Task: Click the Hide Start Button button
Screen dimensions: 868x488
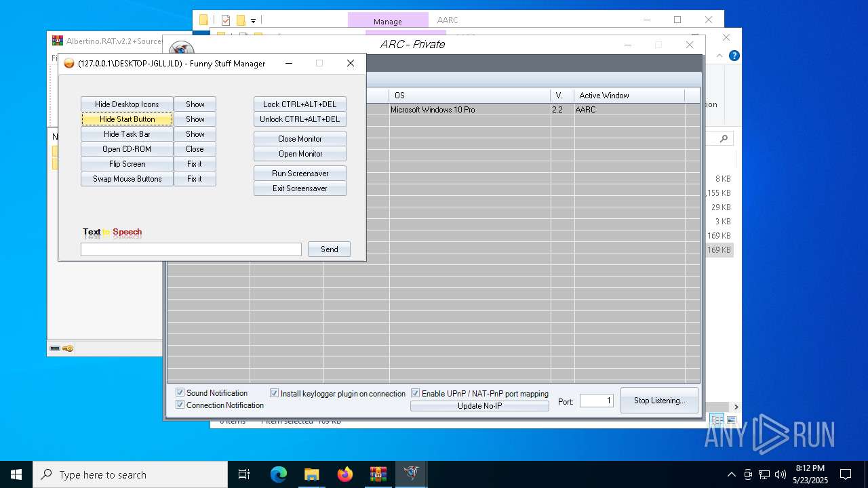Action: coord(127,119)
